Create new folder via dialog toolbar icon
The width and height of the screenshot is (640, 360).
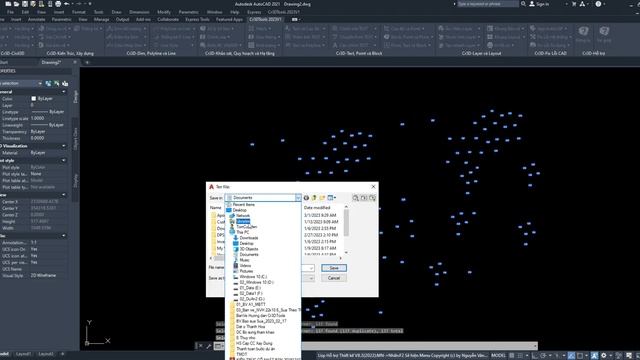tap(322, 198)
